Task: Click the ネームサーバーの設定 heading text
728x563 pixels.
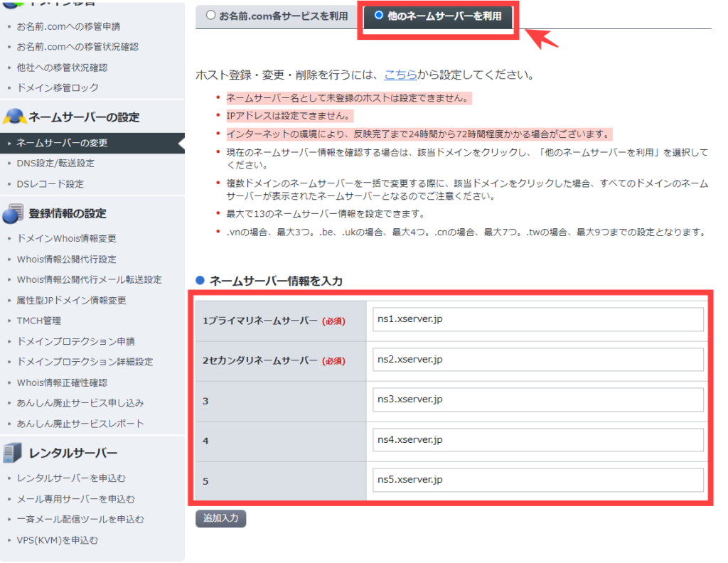Action: pyautogui.click(x=84, y=117)
